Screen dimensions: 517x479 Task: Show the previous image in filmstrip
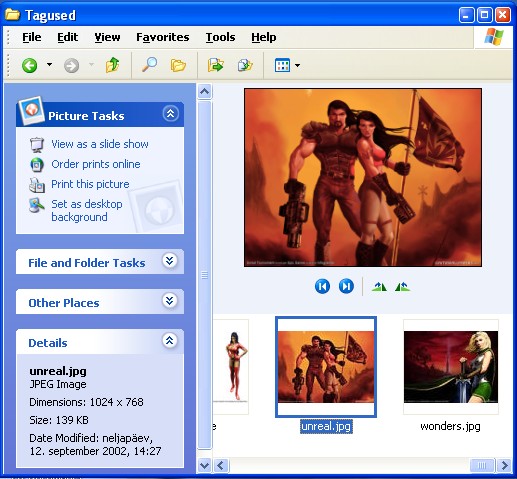point(322,286)
